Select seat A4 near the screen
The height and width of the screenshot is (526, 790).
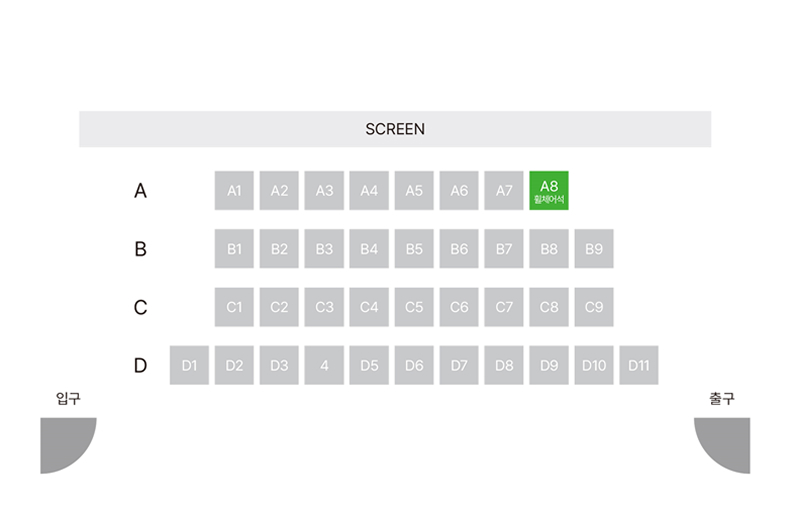369,190
